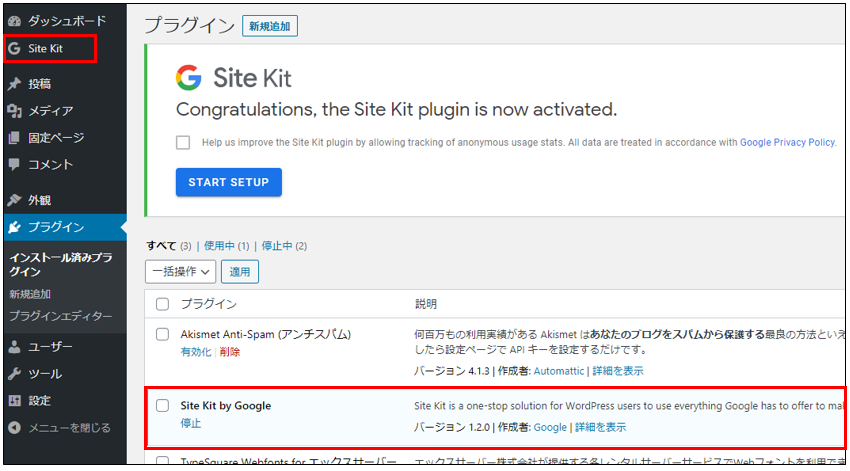Open プラグインエディター submenu
Viewport: 850px width, 471px height.
click(x=61, y=315)
